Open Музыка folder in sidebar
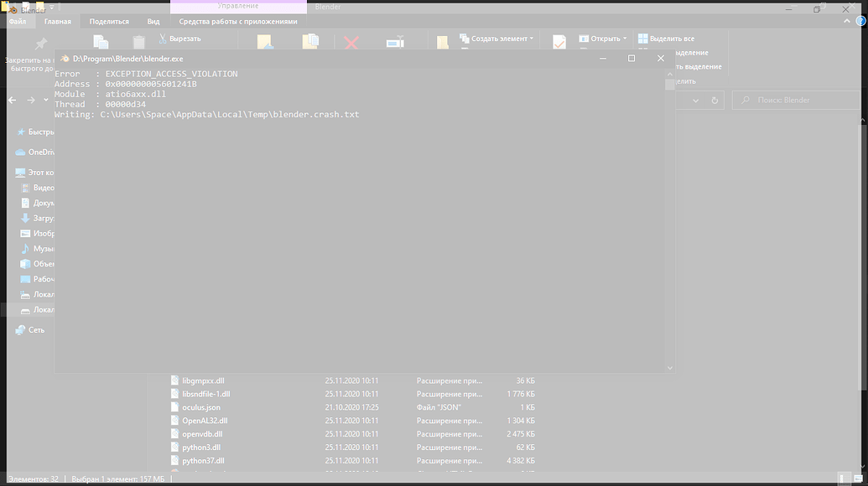The image size is (868, 486). click(x=38, y=249)
